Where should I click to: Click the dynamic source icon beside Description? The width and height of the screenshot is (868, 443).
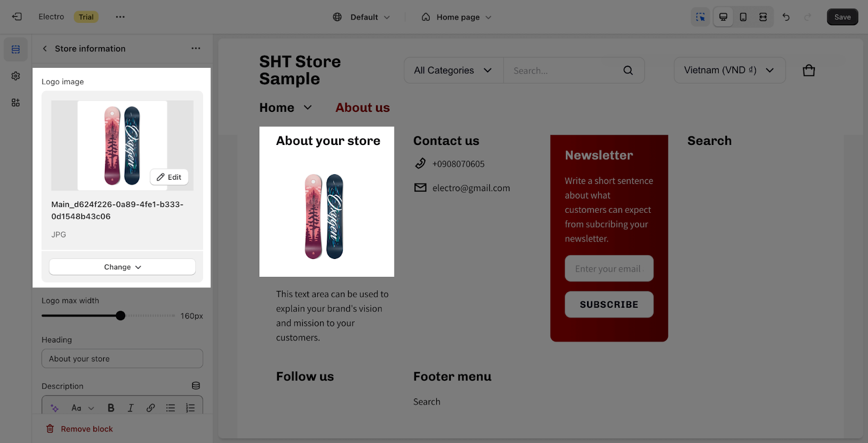pos(196,385)
